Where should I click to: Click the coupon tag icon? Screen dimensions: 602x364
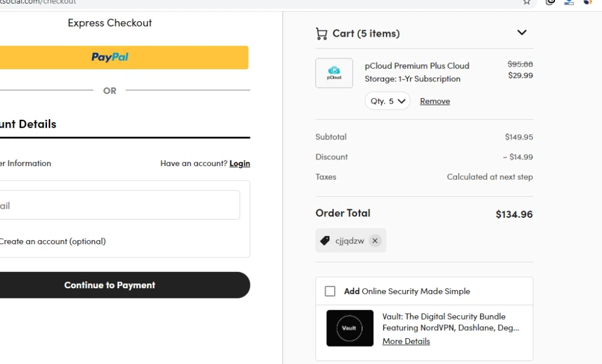point(325,241)
